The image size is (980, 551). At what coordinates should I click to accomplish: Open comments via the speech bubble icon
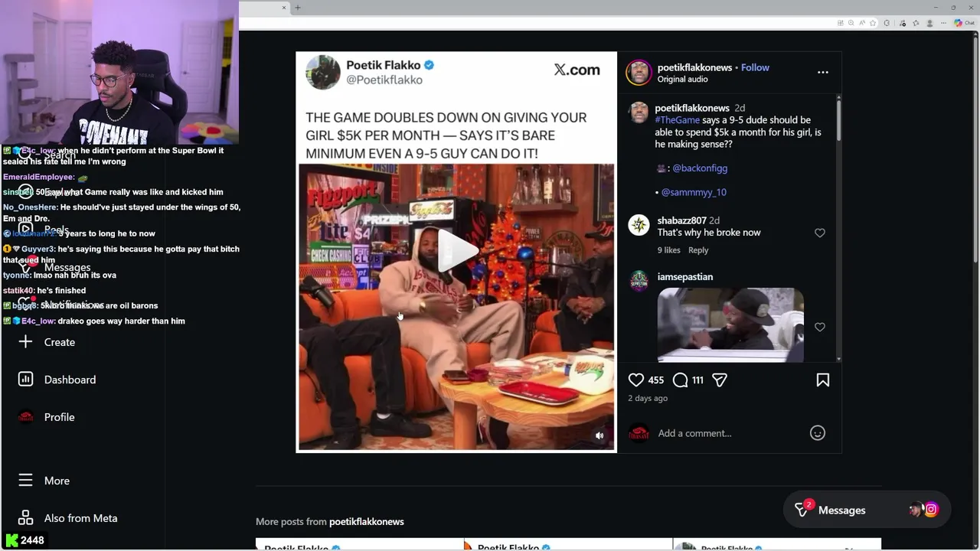click(x=680, y=380)
